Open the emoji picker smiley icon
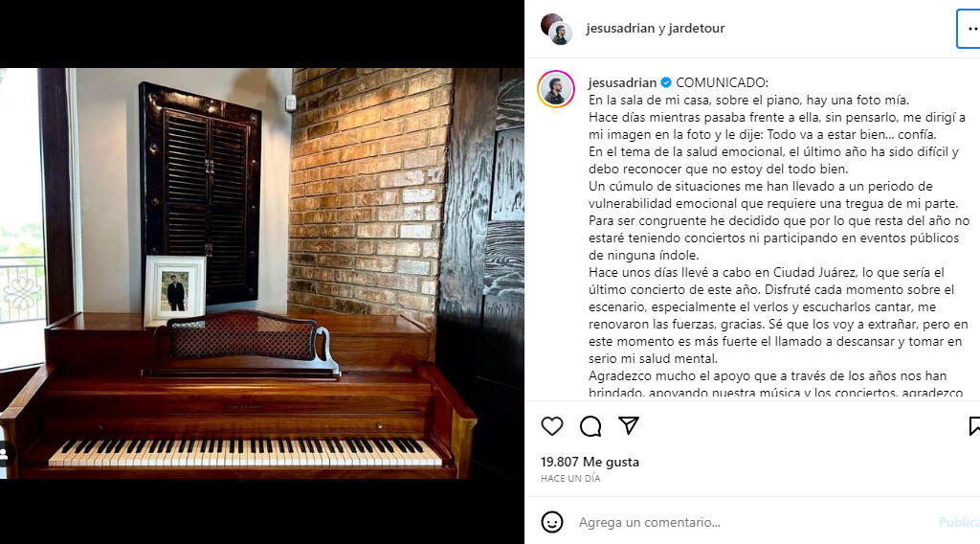 (x=552, y=522)
